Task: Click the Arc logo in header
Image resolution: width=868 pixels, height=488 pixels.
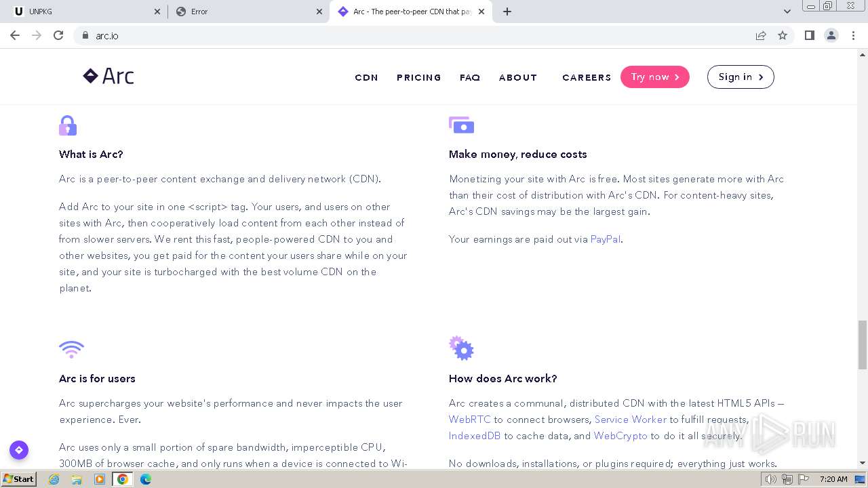Action: point(108,77)
